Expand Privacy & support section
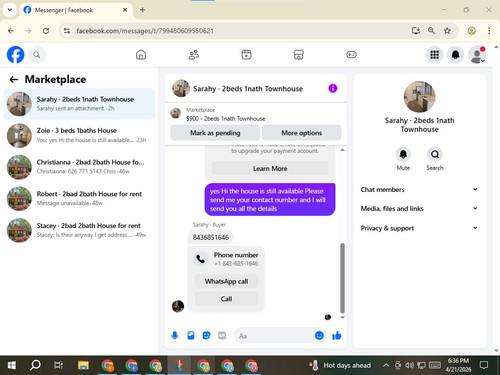The width and height of the screenshot is (500, 375). (x=419, y=228)
